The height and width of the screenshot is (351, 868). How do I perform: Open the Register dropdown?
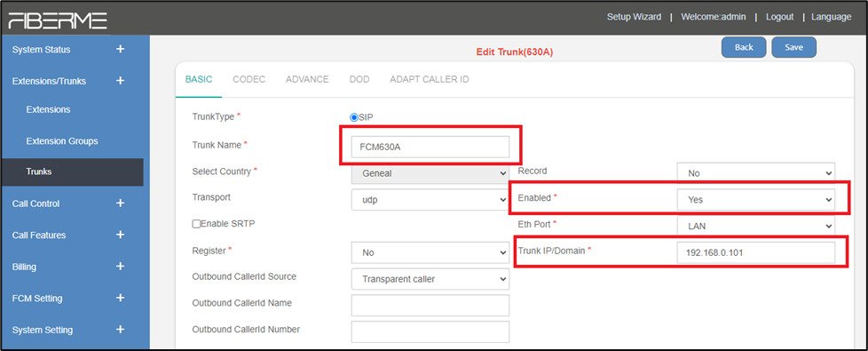click(430, 252)
